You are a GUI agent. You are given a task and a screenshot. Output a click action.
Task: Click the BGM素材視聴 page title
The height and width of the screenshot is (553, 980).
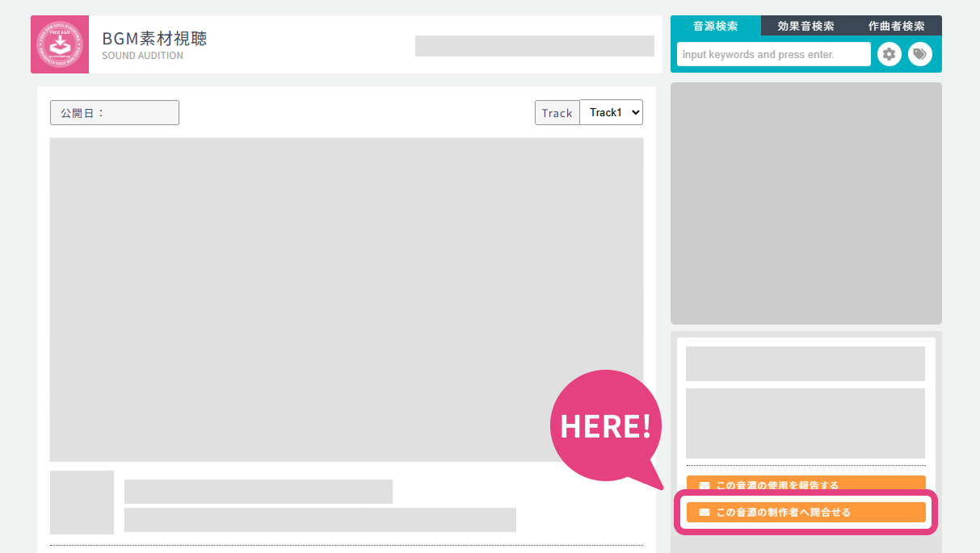tap(154, 39)
